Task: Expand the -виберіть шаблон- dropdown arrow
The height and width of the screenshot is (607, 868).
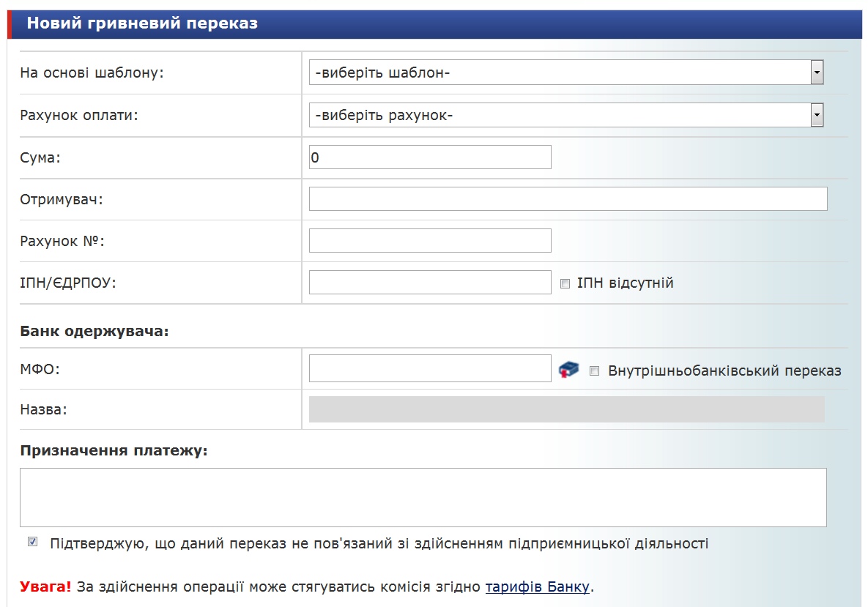Action: click(x=817, y=72)
